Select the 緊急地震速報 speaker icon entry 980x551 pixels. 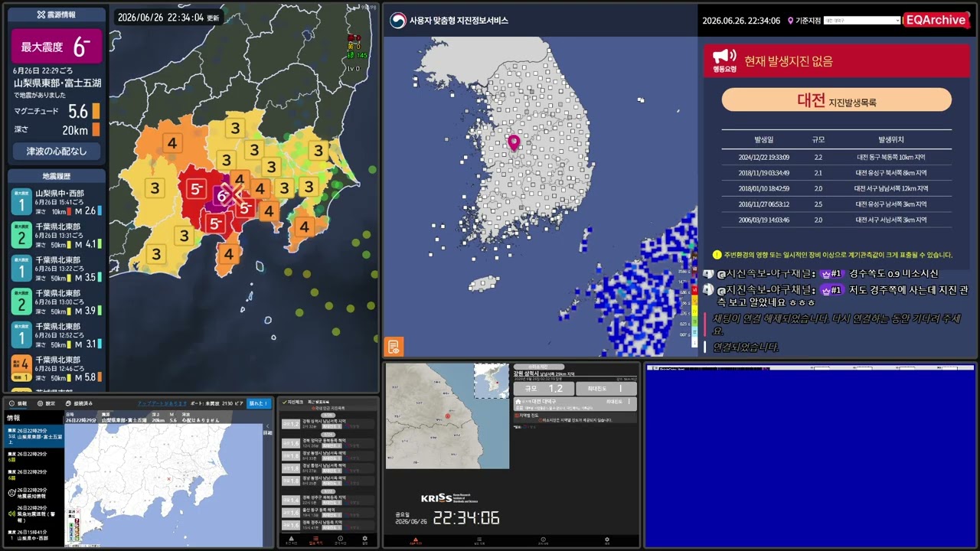point(34,516)
